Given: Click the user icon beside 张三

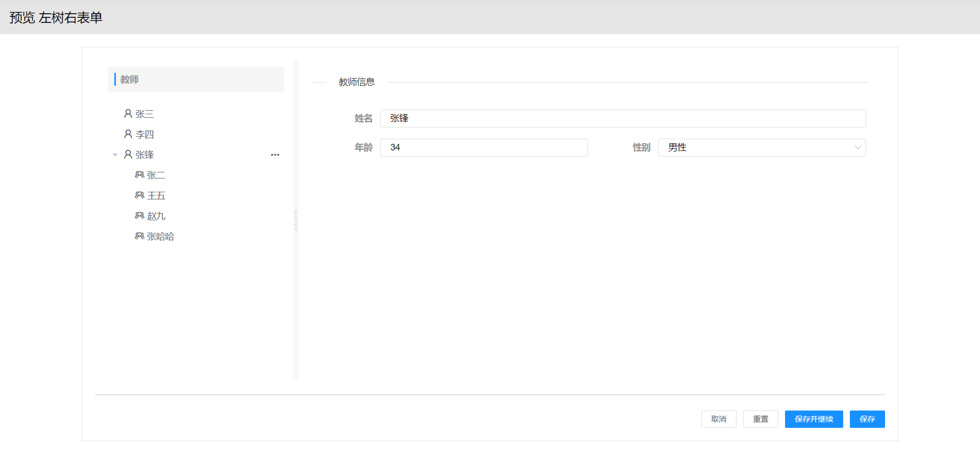Looking at the screenshot, I should click(128, 113).
